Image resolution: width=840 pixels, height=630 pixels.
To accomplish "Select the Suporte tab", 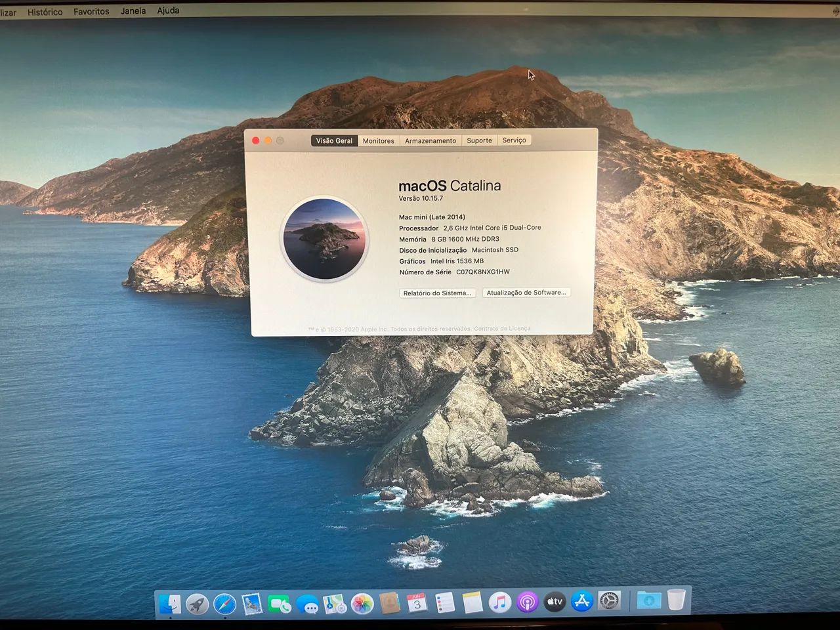I will tap(479, 140).
